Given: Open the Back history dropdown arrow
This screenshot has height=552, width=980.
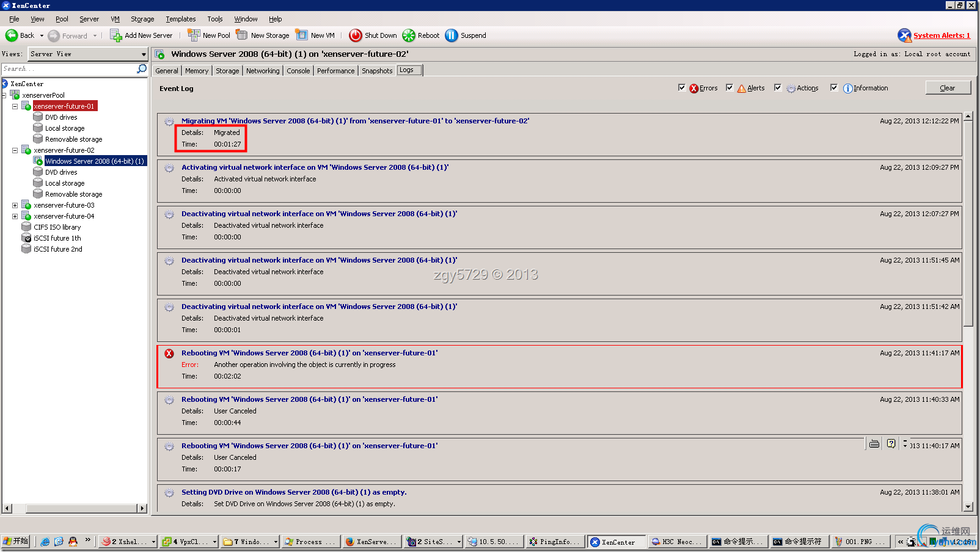Looking at the screenshot, I should pos(42,36).
